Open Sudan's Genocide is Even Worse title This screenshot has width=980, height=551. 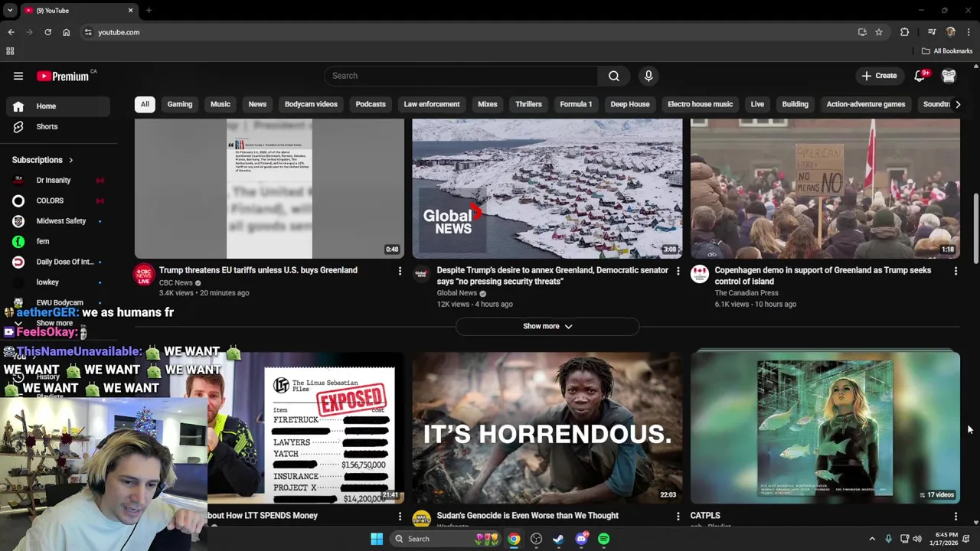click(x=528, y=516)
